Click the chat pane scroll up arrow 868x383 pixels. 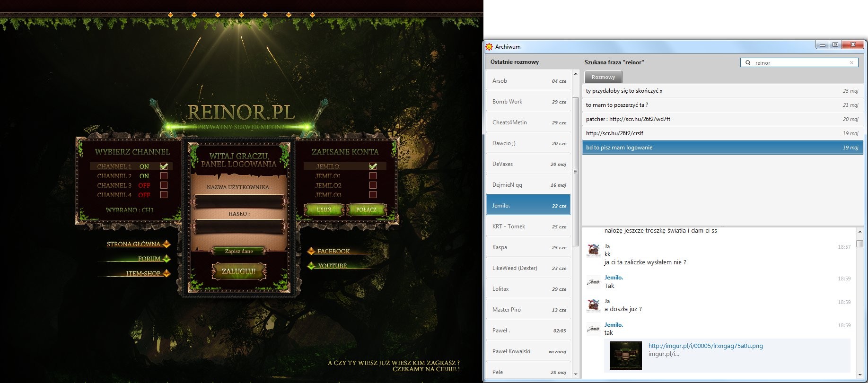(859, 232)
